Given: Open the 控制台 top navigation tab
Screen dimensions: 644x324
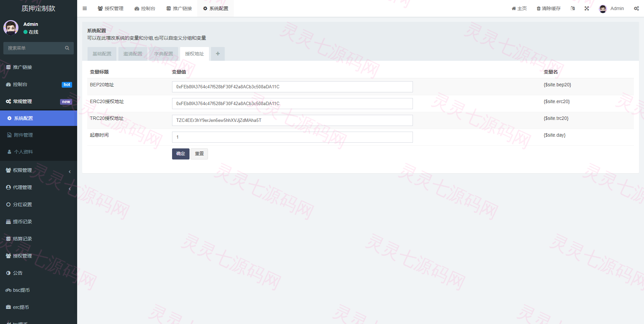Looking at the screenshot, I should point(145,8).
